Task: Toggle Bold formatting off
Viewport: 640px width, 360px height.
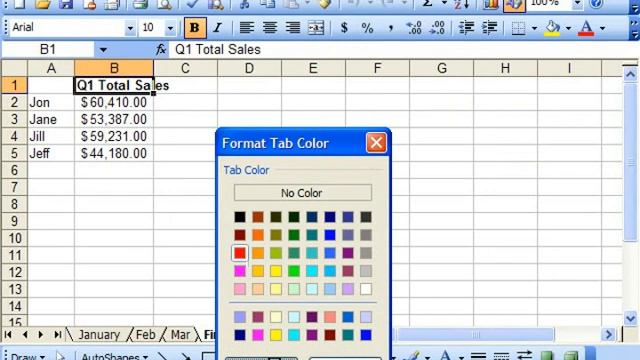Action: coord(195,28)
